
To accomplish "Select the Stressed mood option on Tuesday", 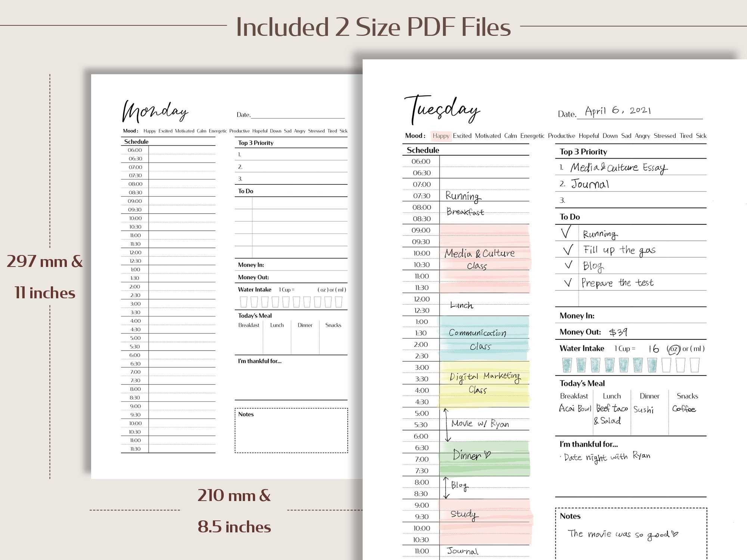I will pyautogui.click(x=665, y=136).
